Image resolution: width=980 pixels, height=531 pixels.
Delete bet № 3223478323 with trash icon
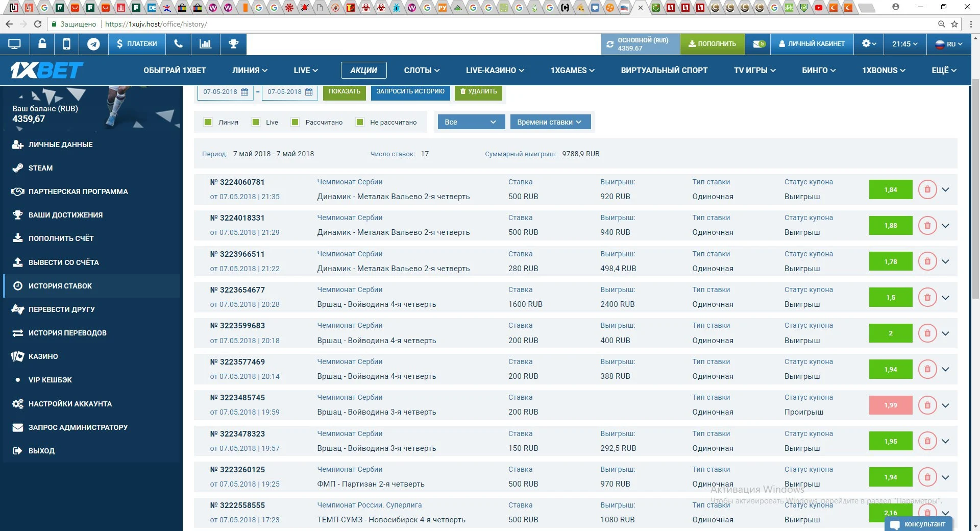(x=927, y=441)
